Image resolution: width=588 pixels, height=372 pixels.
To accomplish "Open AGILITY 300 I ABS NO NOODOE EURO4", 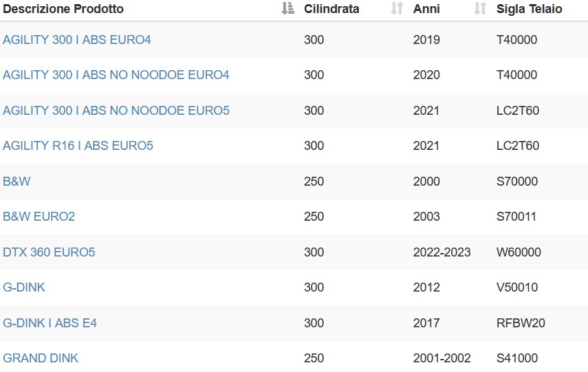I will (x=116, y=75).
